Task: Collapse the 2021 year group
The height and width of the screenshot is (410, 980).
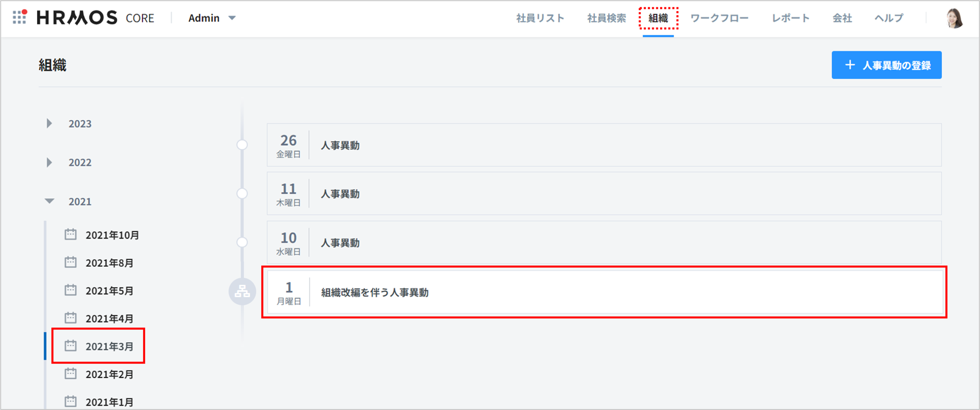Action: (49, 201)
